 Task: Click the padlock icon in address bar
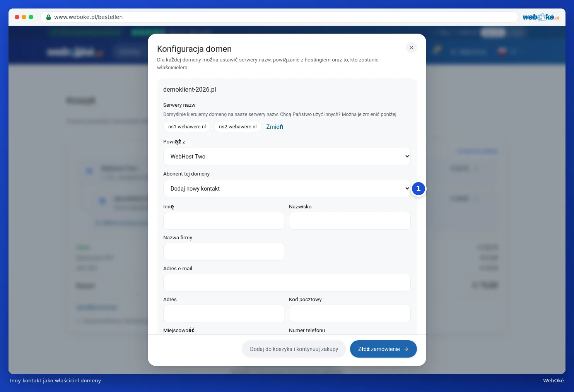(49, 17)
